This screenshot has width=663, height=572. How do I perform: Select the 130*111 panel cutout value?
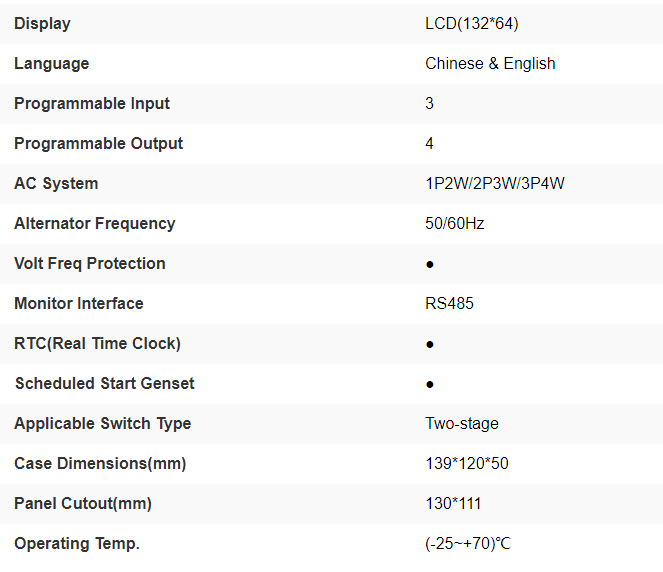pos(452,503)
